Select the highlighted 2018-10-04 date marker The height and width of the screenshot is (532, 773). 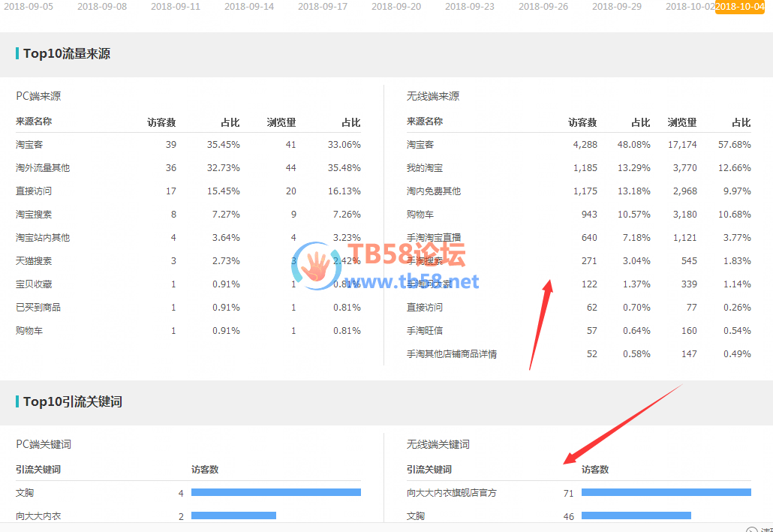(739, 7)
